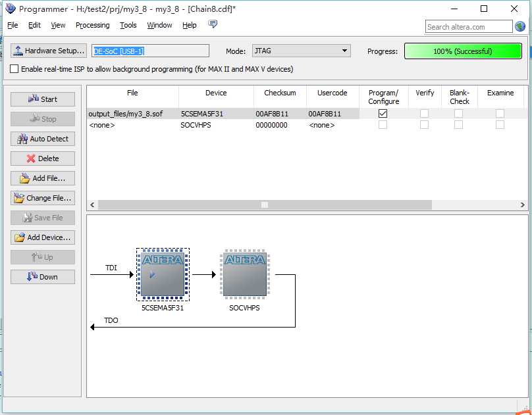Uncheck Program/Configure for my3_8.sof row
Viewport: 532px width, 415px height.
point(383,114)
